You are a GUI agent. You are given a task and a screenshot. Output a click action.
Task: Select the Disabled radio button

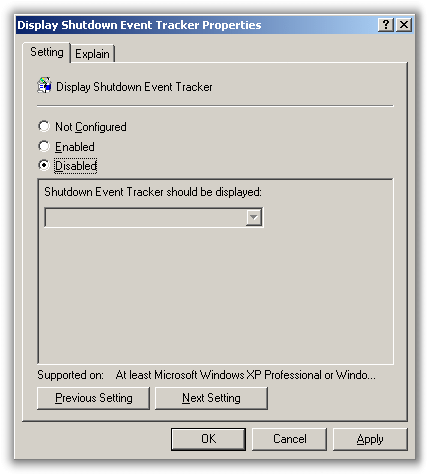pos(44,165)
